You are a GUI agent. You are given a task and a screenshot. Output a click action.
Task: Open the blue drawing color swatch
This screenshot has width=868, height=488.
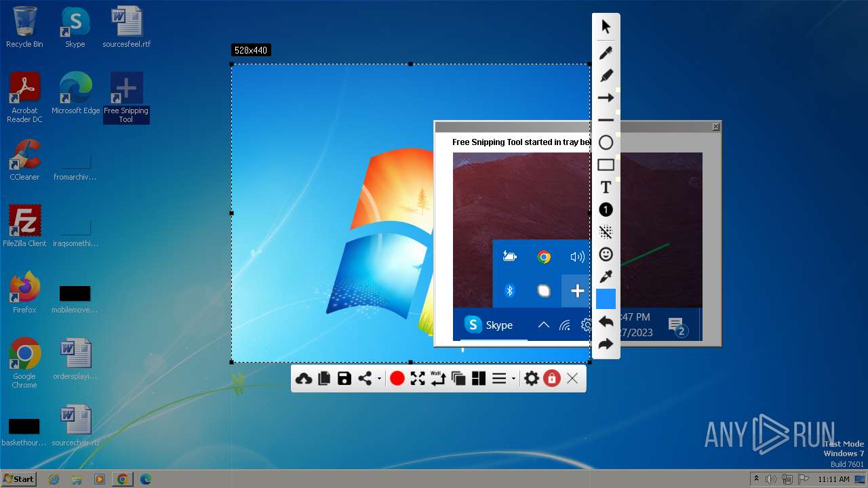[x=606, y=299]
